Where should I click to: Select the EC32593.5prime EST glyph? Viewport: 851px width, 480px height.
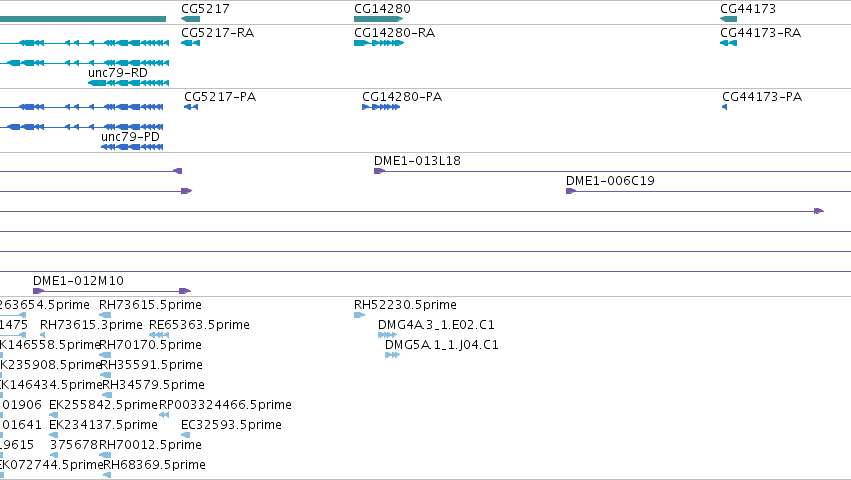186,435
